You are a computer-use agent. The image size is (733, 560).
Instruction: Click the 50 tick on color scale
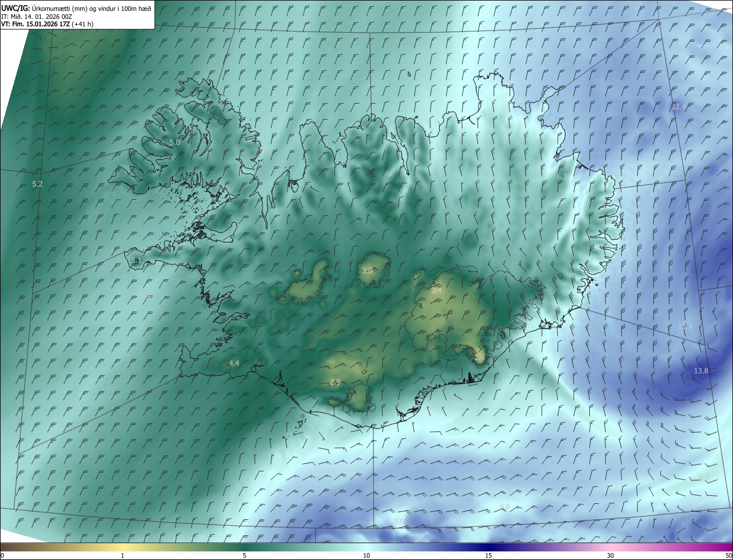728,555
